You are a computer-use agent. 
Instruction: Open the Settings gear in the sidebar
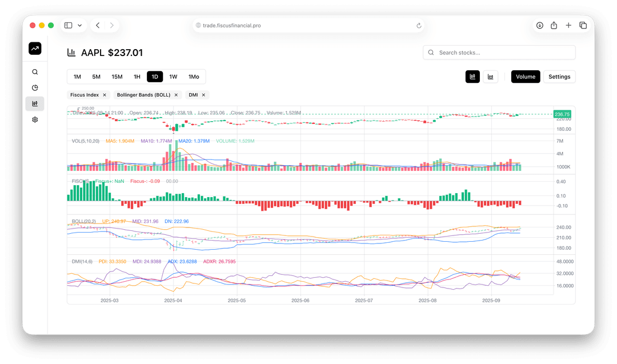35,119
